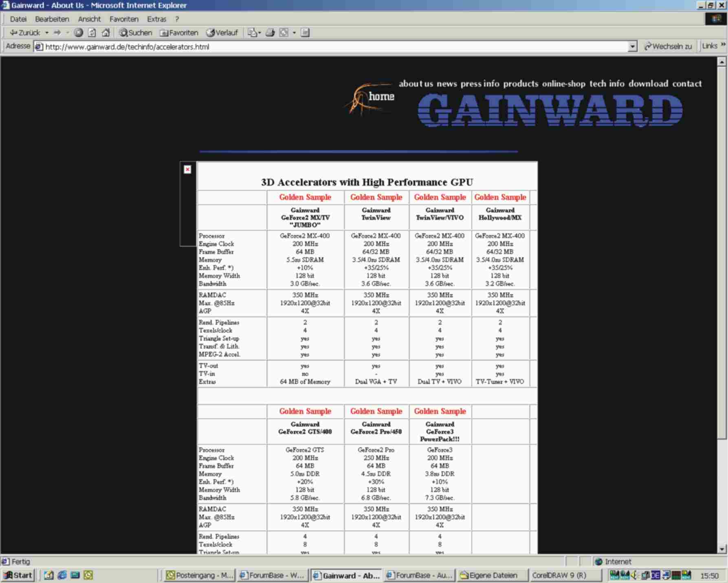Expand the Links toolbar chevron
728x583 pixels.
tap(723, 44)
